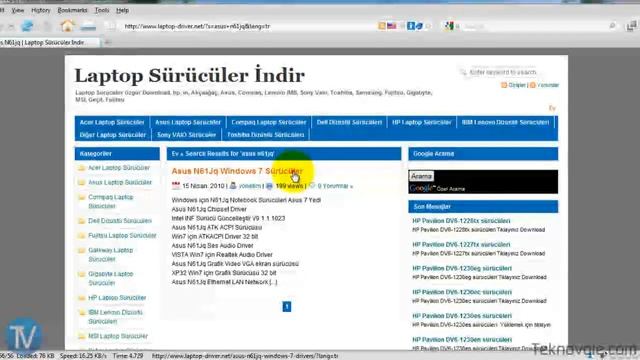
Task: Open Dell Dizüstü Sürücüleri navigation item
Action: 349,122
